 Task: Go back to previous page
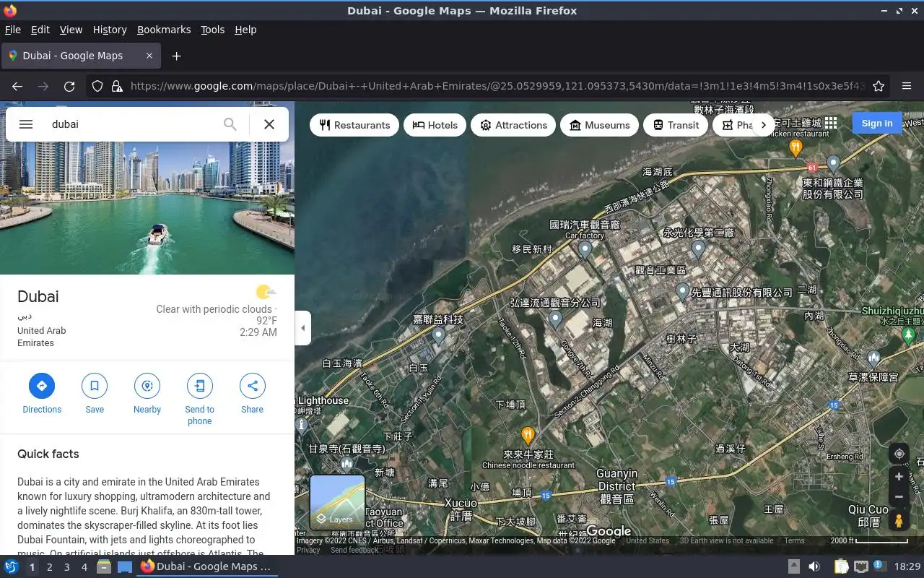pos(17,86)
